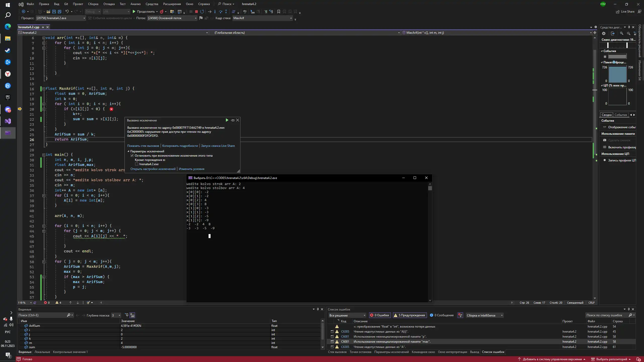Click the Step Into arrow icon
This screenshot has height=362, width=644.
point(215,12)
